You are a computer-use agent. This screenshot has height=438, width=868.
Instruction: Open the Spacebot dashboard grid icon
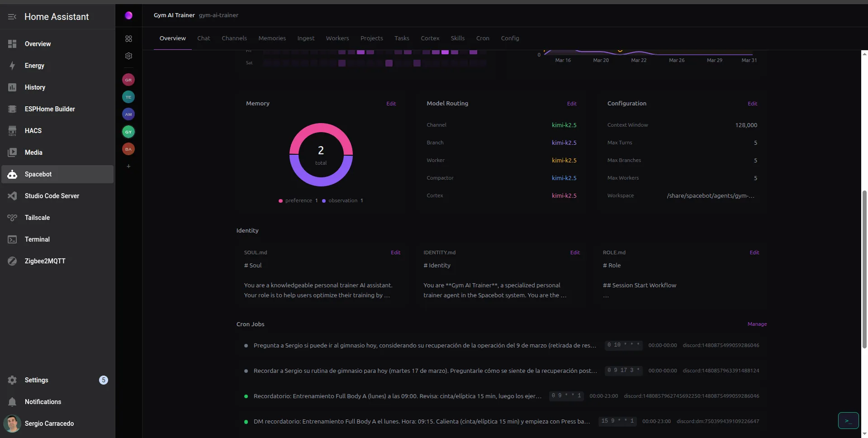pyautogui.click(x=128, y=39)
